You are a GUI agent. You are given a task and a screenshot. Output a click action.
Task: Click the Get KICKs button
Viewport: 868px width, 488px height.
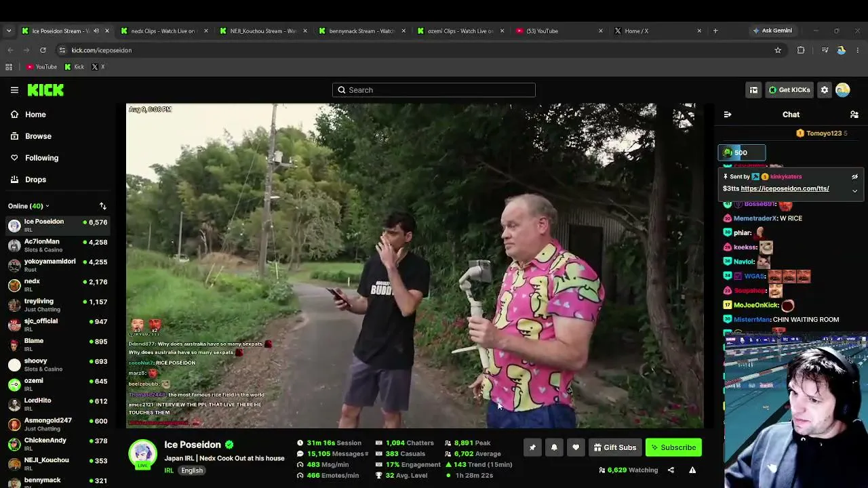tap(789, 89)
